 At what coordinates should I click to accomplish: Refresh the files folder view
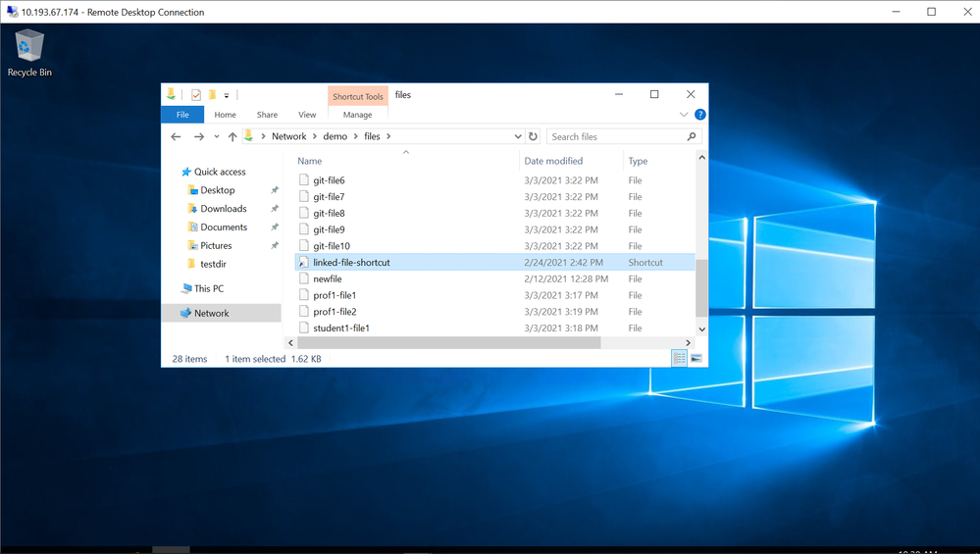click(534, 137)
